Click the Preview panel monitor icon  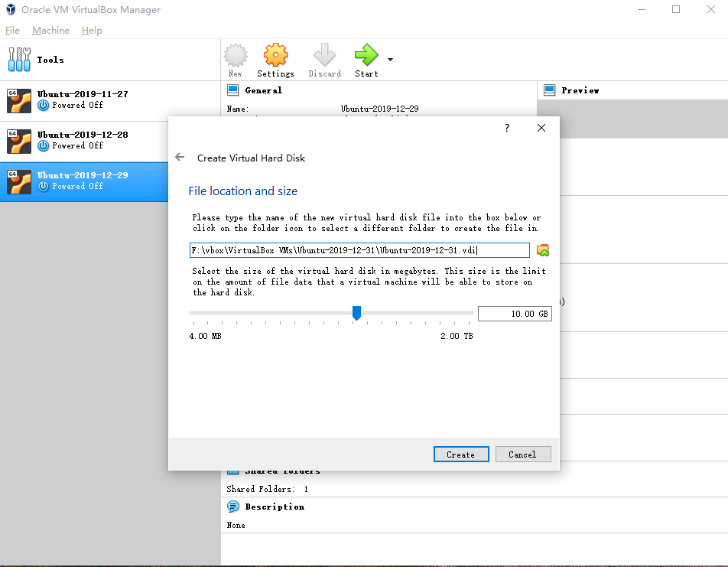(549, 90)
